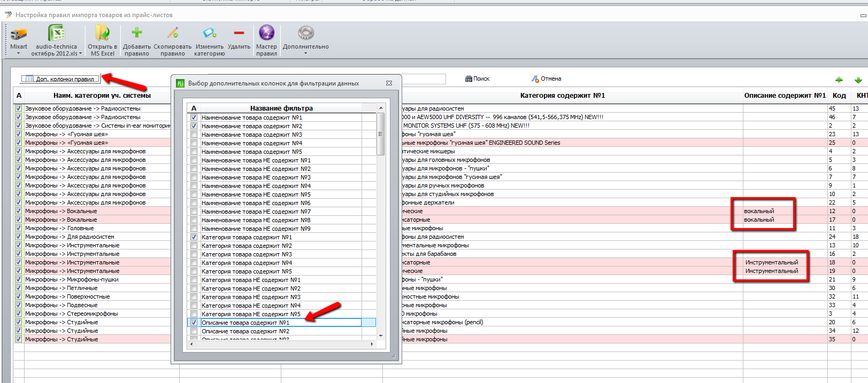
Task: Uncheck 'Описание товара содержит №1' filter
Action: [x=194, y=323]
